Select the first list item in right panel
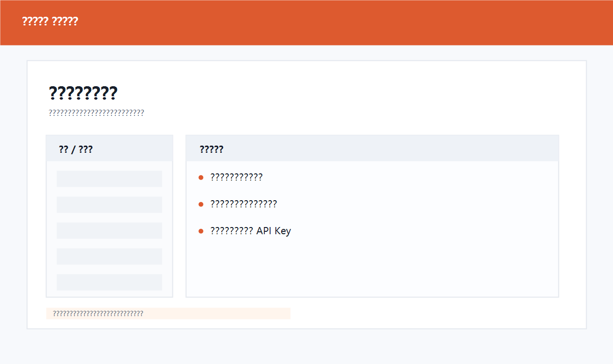 [236, 177]
